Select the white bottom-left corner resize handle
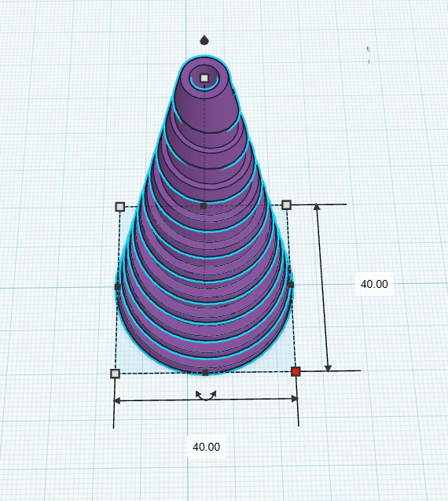Viewport: 448px width, 501px height. click(x=115, y=374)
